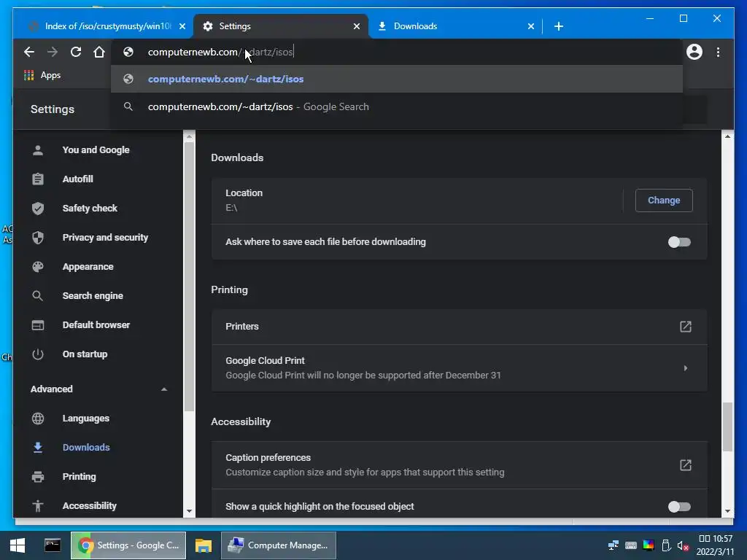The width and height of the screenshot is (747, 560).
Task: Open Command Prompt from the taskbar
Action: [53, 545]
